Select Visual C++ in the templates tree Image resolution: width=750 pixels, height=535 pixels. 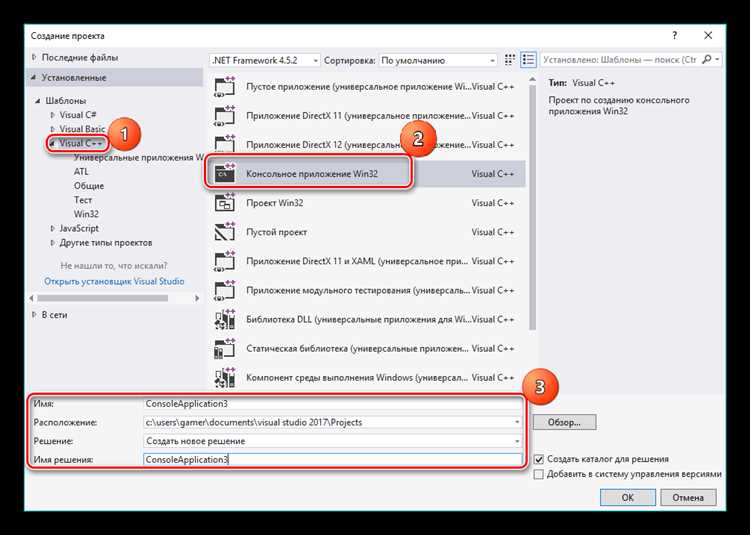pyautogui.click(x=81, y=143)
